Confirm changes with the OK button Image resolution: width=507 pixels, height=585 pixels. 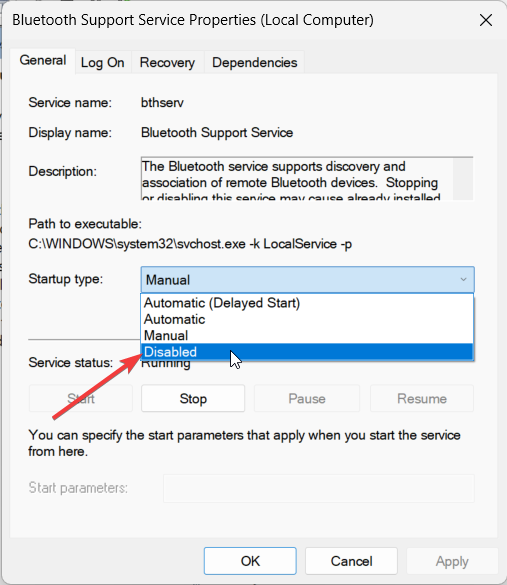(250, 561)
